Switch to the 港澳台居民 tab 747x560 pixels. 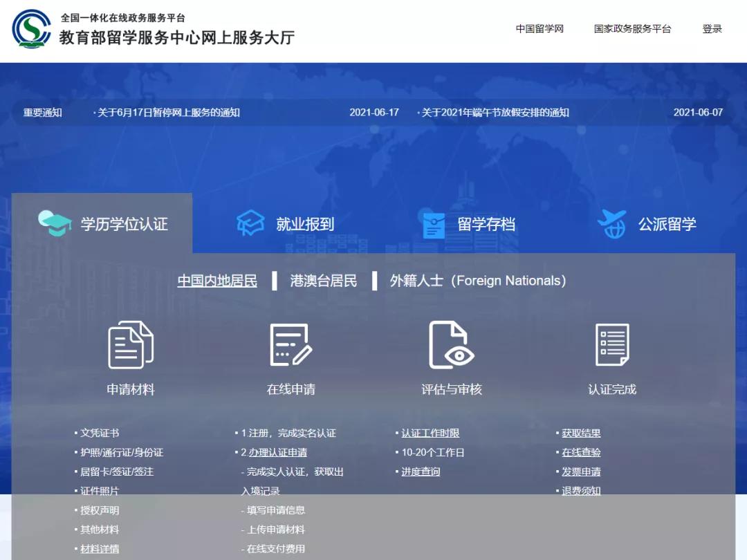(x=322, y=281)
